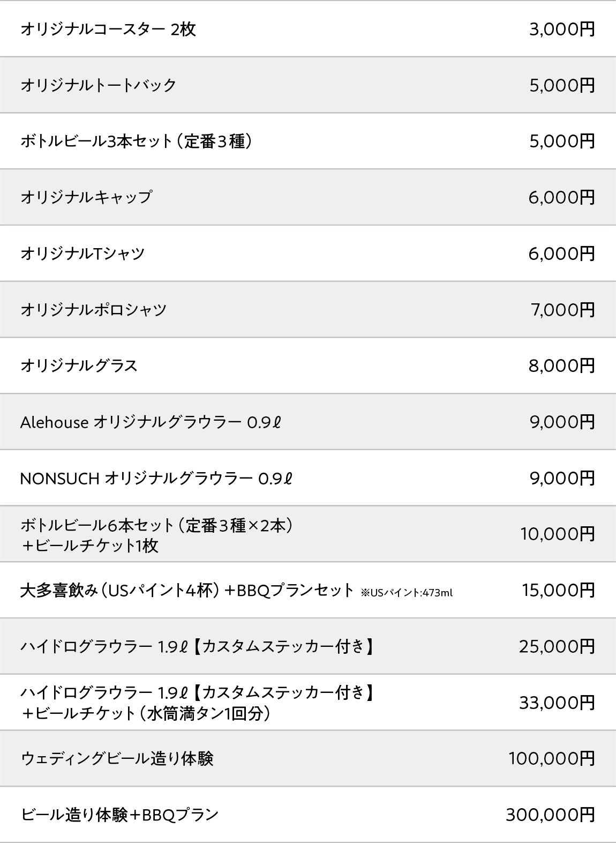Select the ボトルビール6本セット item text
This screenshot has height=843, width=616.
156,525
